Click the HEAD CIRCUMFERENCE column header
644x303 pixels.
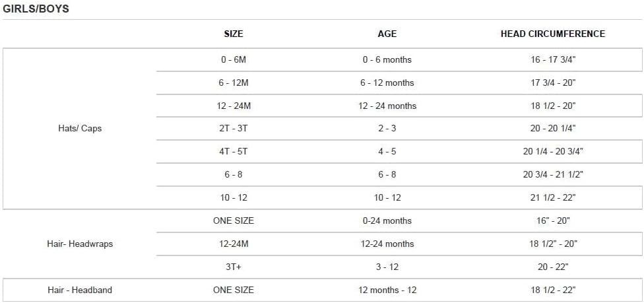(x=553, y=34)
